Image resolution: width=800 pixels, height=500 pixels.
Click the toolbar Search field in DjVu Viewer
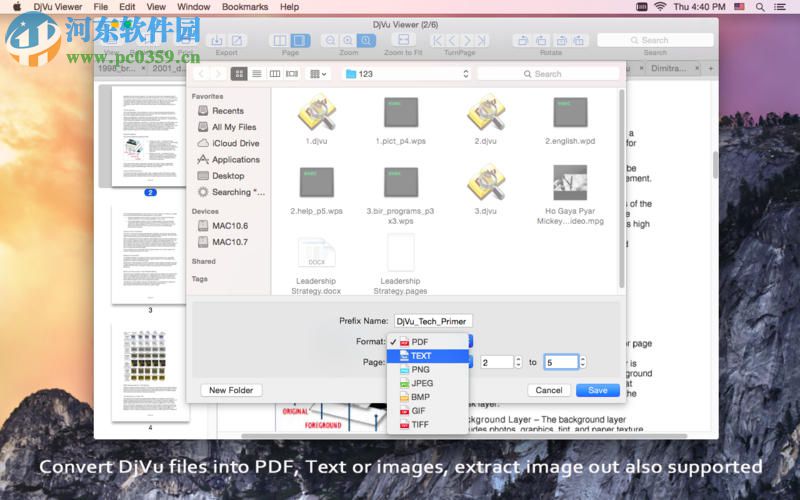tap(655, 40)
